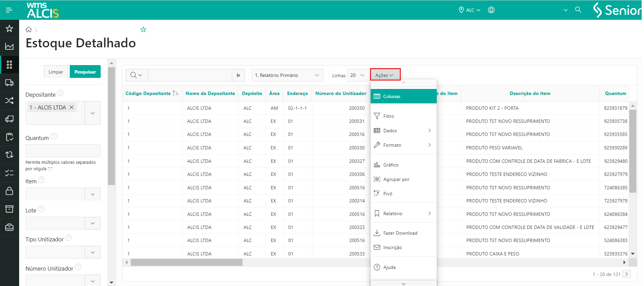Expand the Item filter dropdown
The height and width of the screenshot is (286, 644).
[x=93, y=194]
